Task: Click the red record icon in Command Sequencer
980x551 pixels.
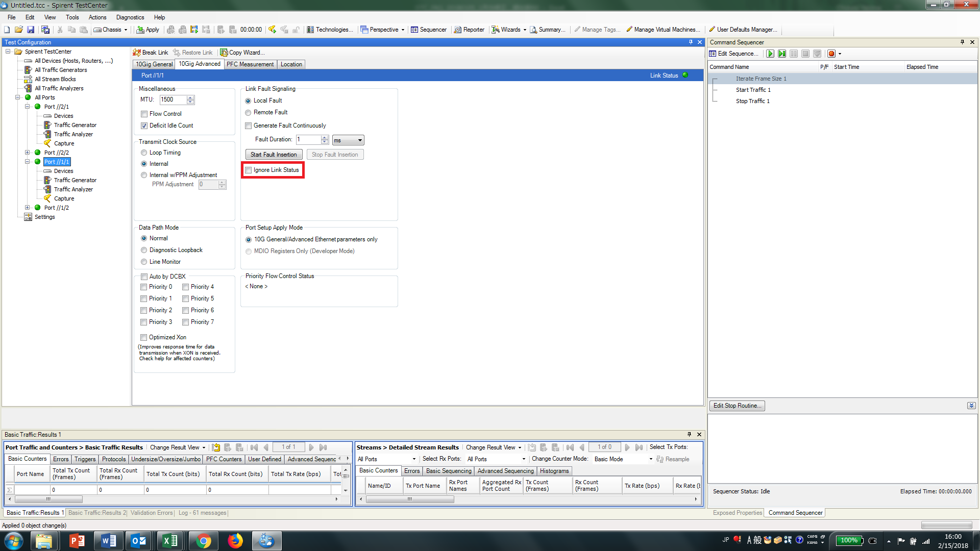Action: [831, 54]
